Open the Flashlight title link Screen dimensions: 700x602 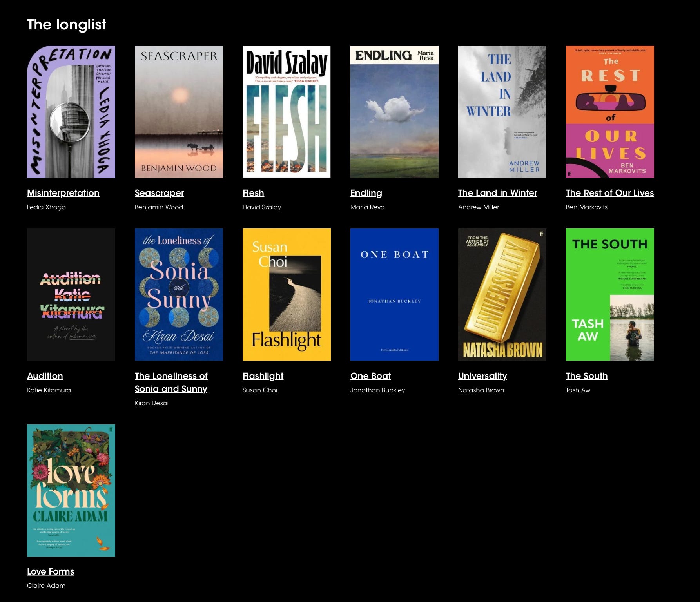(x=263, y=376)
